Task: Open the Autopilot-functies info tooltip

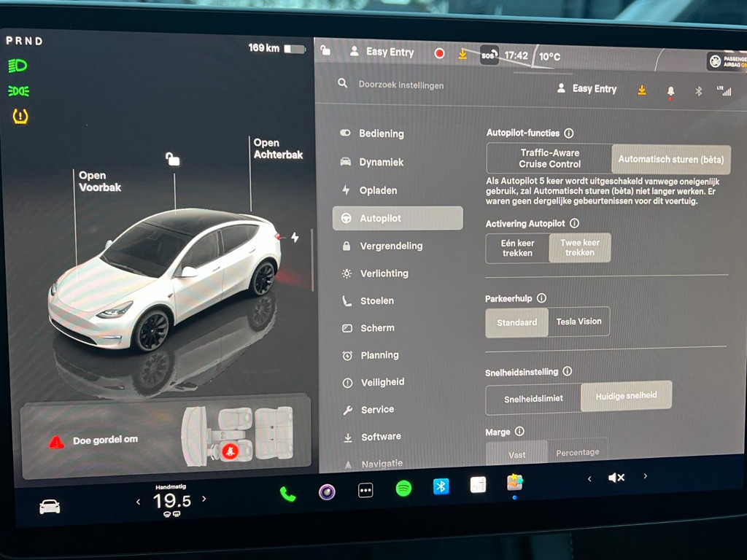Action: click(568, 133)
